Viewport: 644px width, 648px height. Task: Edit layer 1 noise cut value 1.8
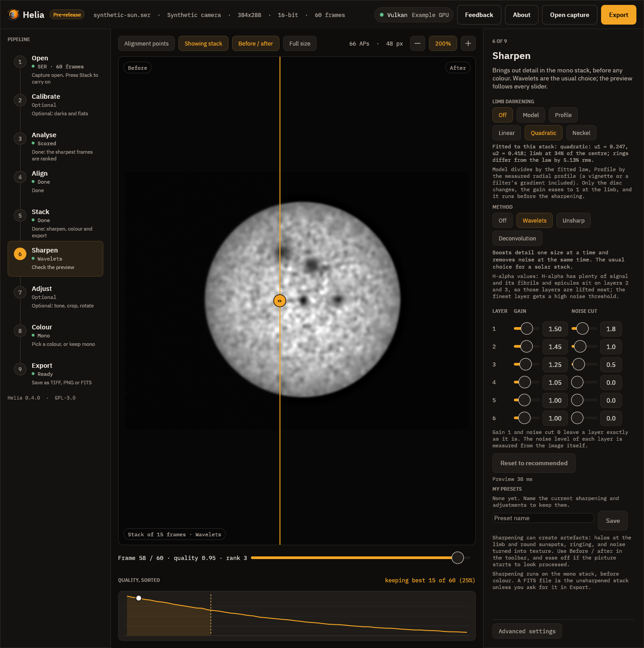coord(611,329)
